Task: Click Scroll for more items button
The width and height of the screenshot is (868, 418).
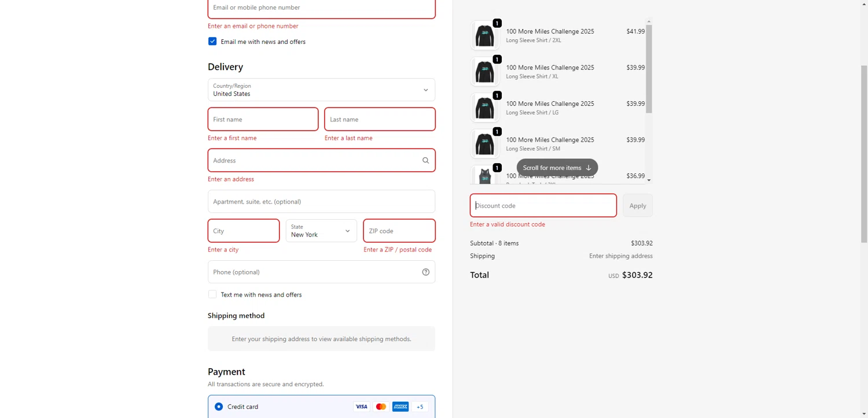Action: pyautogui.click(x=557, y=168)
